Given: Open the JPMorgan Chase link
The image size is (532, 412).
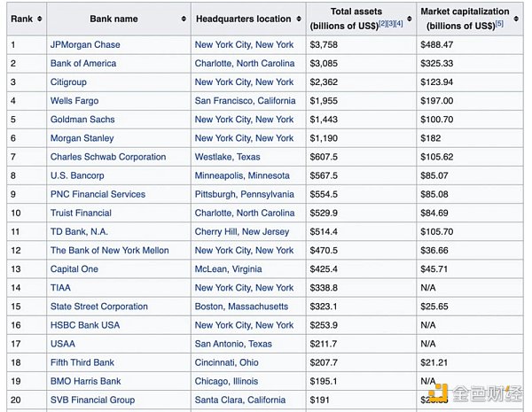Looking at the screenshot, I should pos(85,44).
